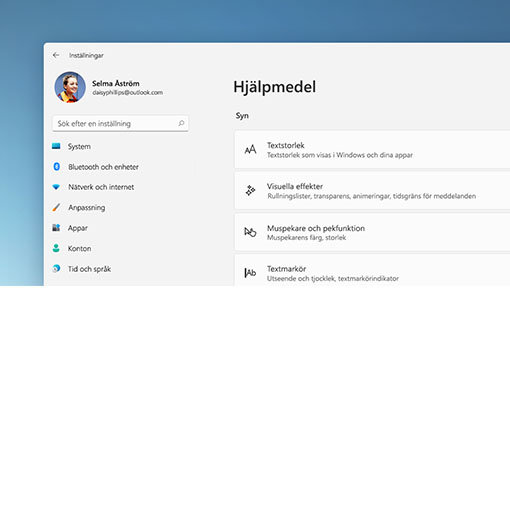This screenshot has width=510, height=510.
Task: Open the Textstorlek setting card
Action: coord(372,150)
